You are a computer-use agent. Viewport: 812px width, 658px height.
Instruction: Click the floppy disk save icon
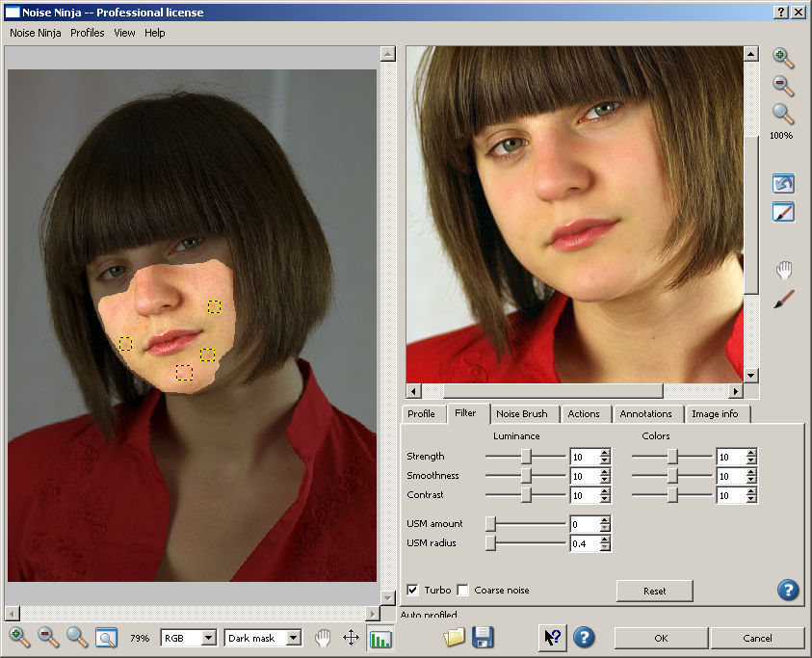tap(483, 637)
